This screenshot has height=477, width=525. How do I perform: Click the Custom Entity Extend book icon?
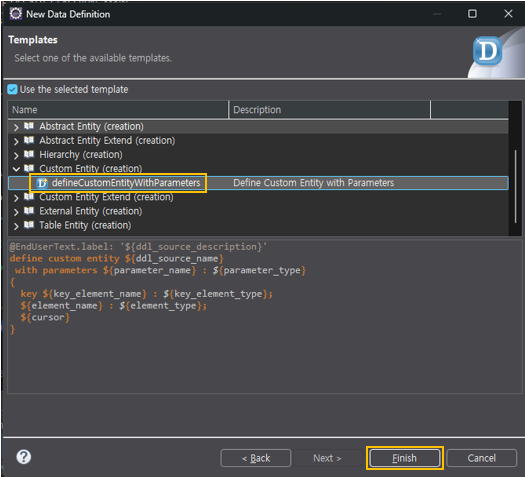(29, 197)
